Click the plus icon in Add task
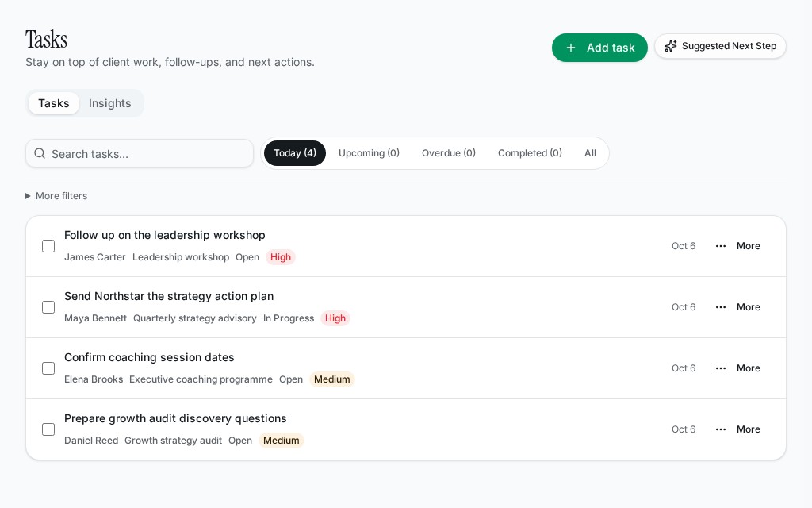 pyautogui.click(x=571, y=48)
